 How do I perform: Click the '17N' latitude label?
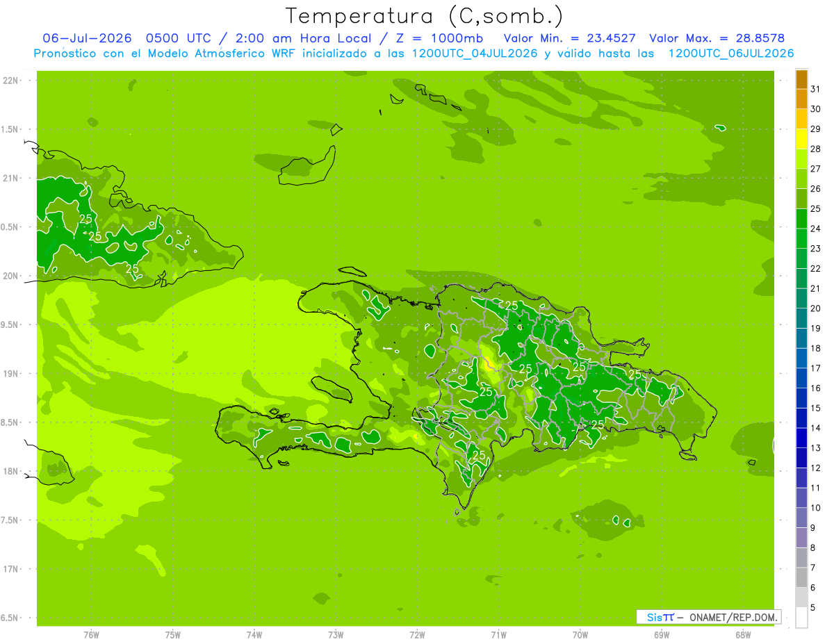click(x=11, y=570)
